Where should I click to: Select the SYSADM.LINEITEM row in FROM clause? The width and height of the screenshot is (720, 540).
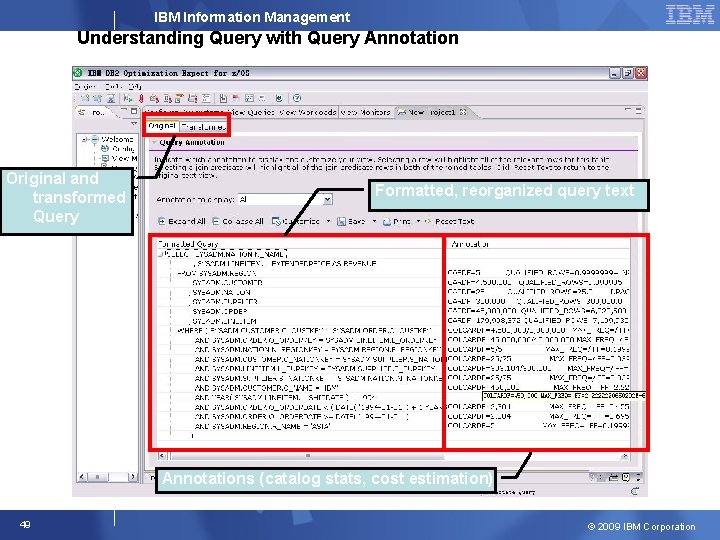[224, 321]
